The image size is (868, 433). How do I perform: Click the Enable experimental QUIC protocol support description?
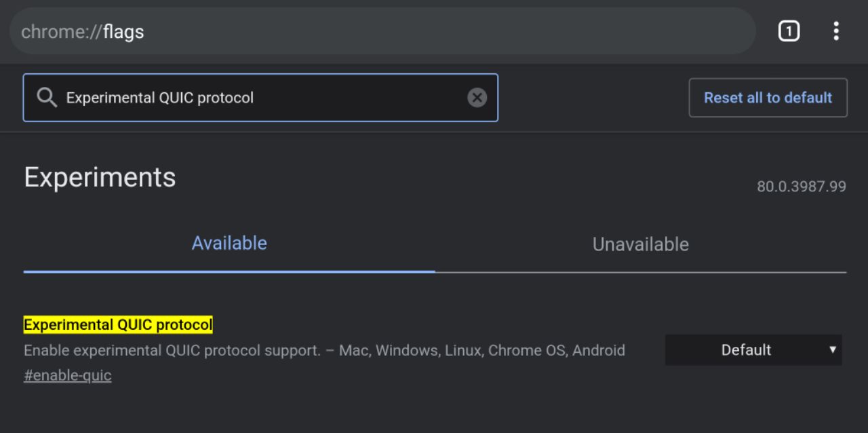point(172,351)
